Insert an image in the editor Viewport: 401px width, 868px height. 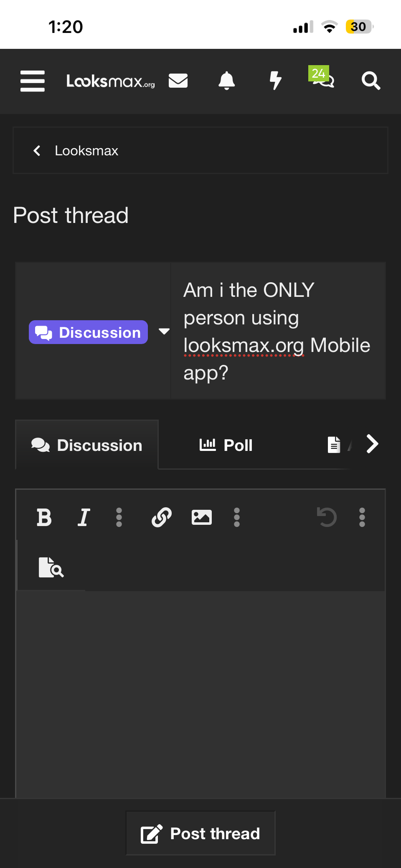click(201, 517)
